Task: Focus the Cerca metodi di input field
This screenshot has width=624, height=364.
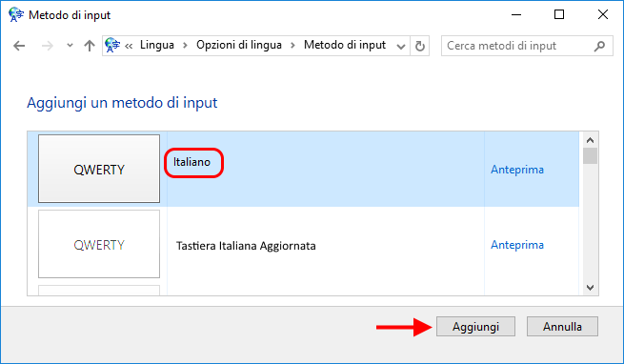Action: coord(527,46)
